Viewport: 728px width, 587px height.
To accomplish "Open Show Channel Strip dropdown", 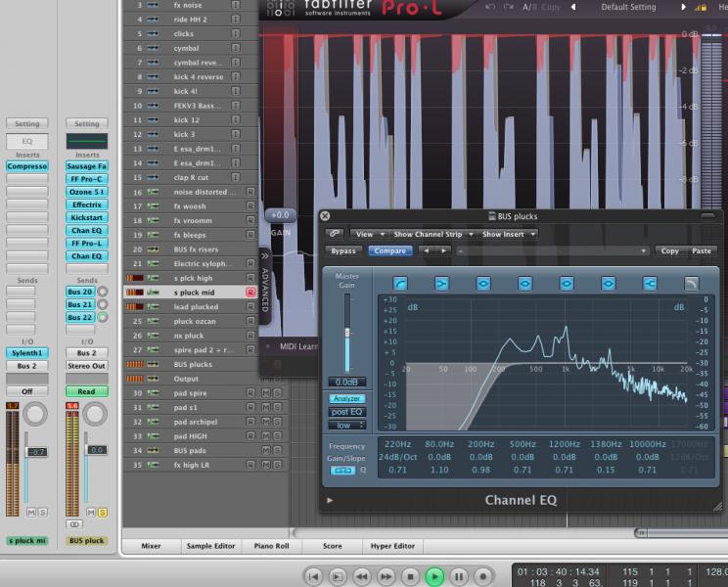I will pos(433,234).
